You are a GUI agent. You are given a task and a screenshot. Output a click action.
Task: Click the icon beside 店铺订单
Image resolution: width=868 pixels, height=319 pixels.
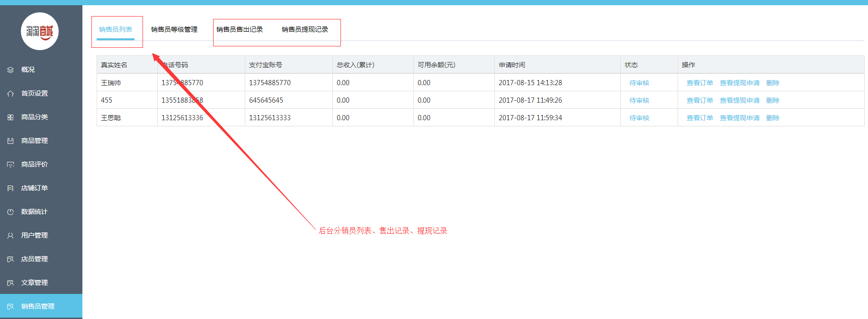tap(10, 188)
